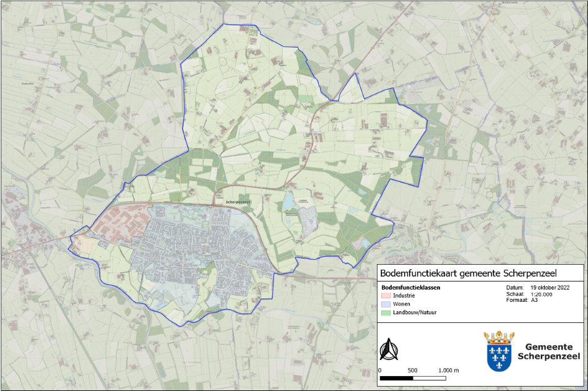Click the 500 scale bar label

[413, 370]
